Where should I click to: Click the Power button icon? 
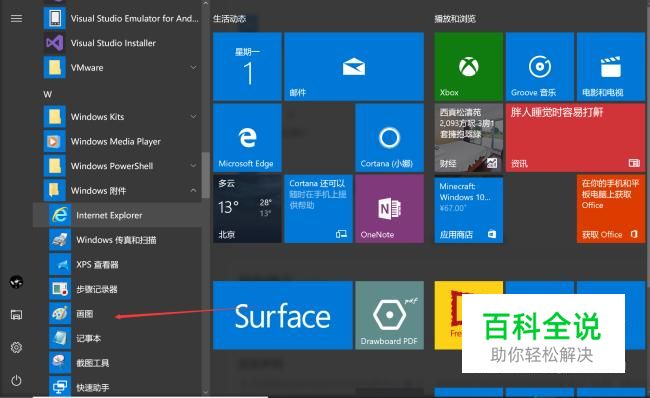click(16, 380)
